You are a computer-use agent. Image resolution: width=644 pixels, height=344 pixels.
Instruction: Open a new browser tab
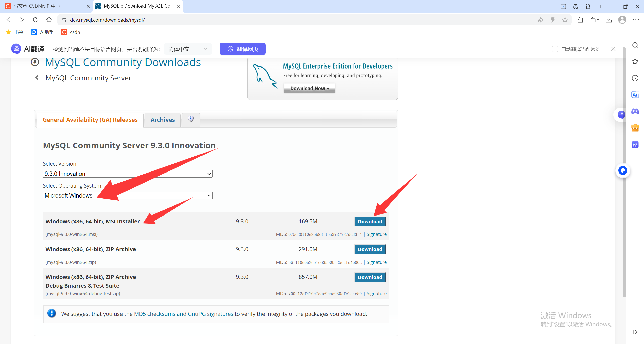[x=190, y=6]
